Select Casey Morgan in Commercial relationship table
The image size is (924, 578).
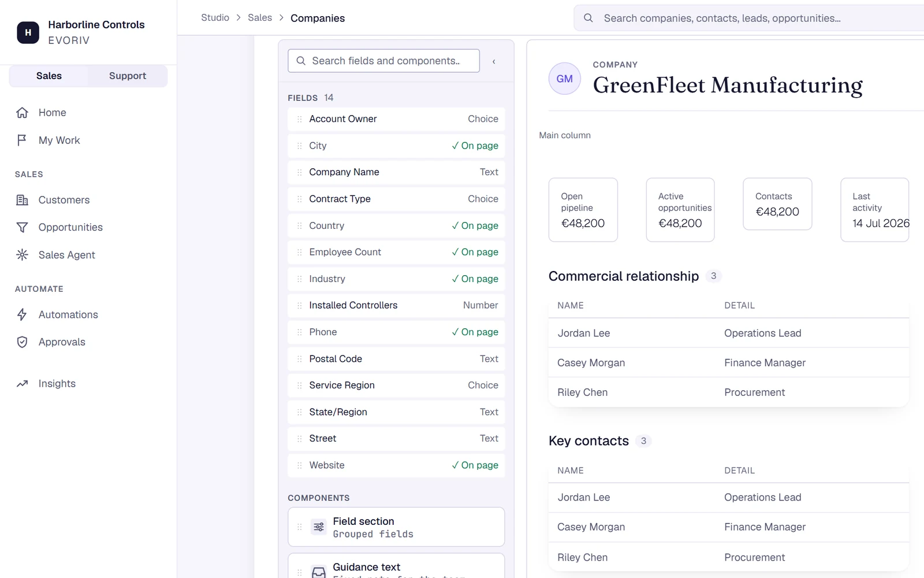pos(591,363)
